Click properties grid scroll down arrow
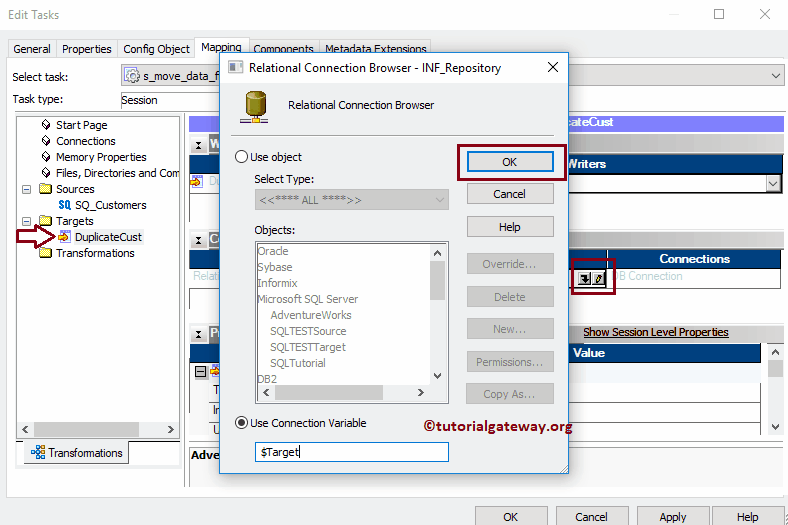This screenshot has width=788, height=525. [x=775, y=427]
